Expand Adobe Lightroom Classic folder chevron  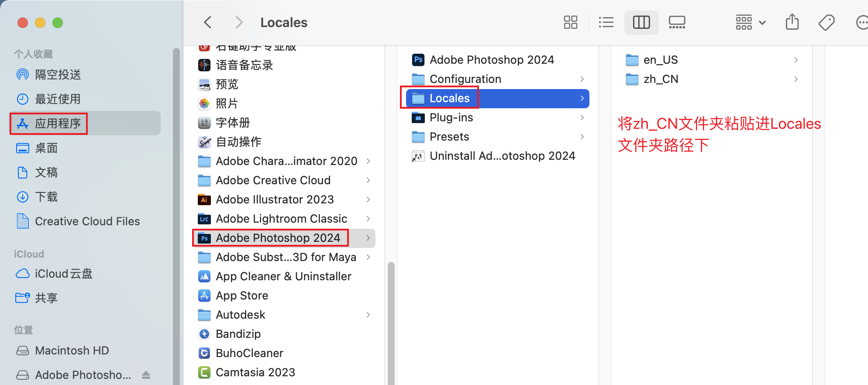click(x=368, y=219)
